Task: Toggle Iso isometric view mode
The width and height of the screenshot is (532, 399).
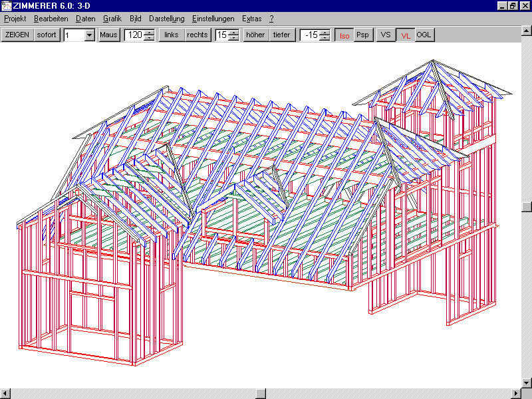Action: (344, 35)
